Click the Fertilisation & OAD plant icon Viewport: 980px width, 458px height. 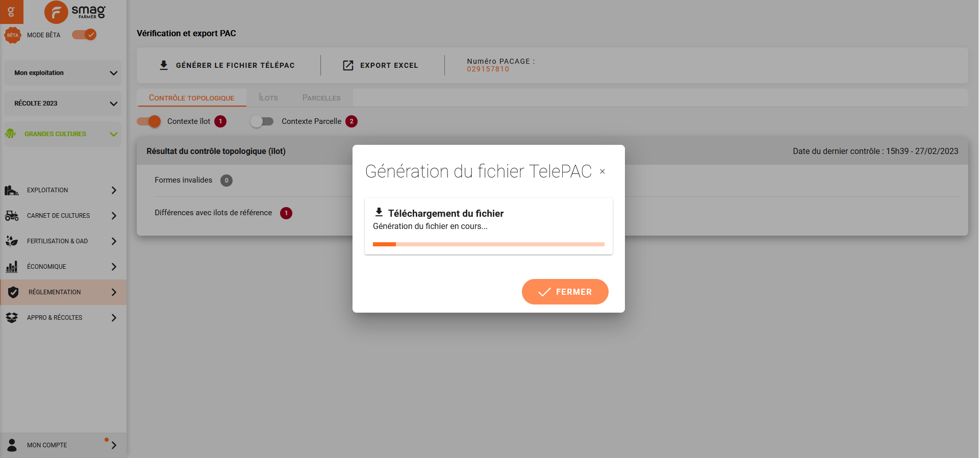(12, 241)
